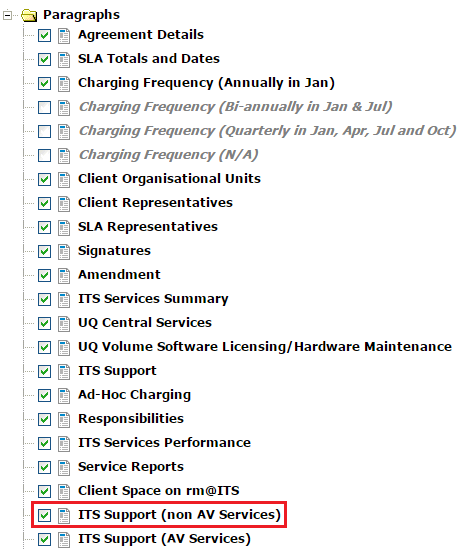The width and height of the screenshot is (467, 555).
Task: Open Client Space on rm@ITS paragraph
Action: (x=159, y=491)
